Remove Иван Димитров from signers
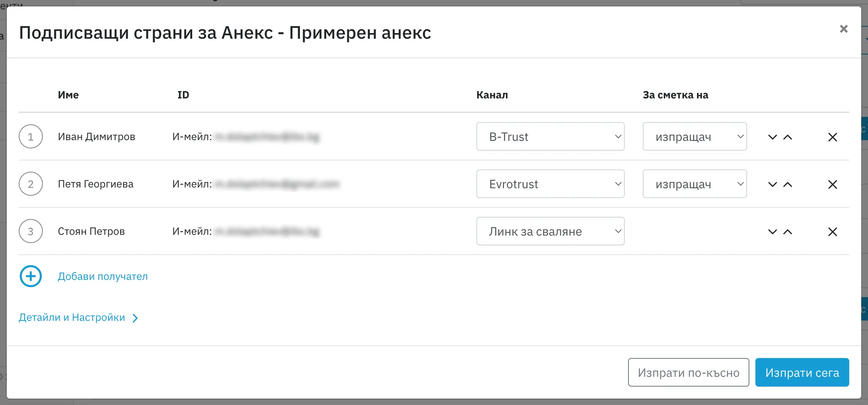Screen dimensions: 868x405 coord(833,137)
